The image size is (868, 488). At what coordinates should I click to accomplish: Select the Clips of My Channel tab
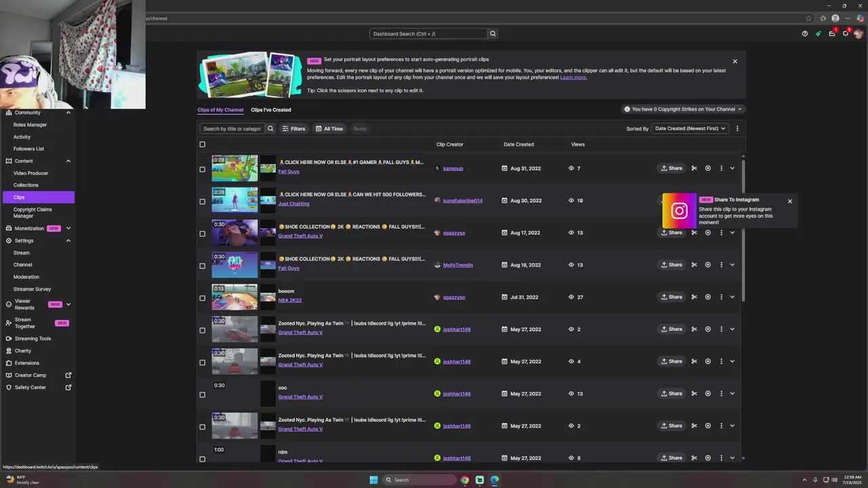tap(220, 110)
